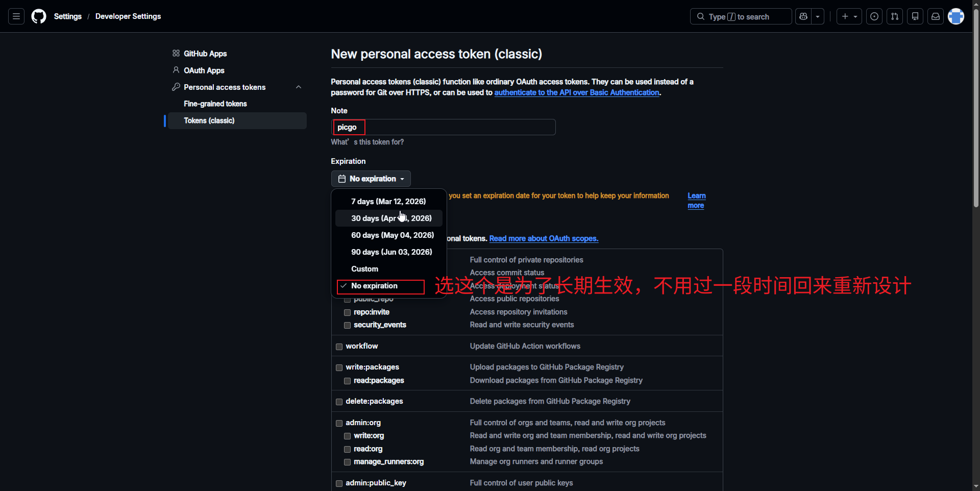
Task: Open the global navigation hamburger menu
Action: (x=16, y=16)
